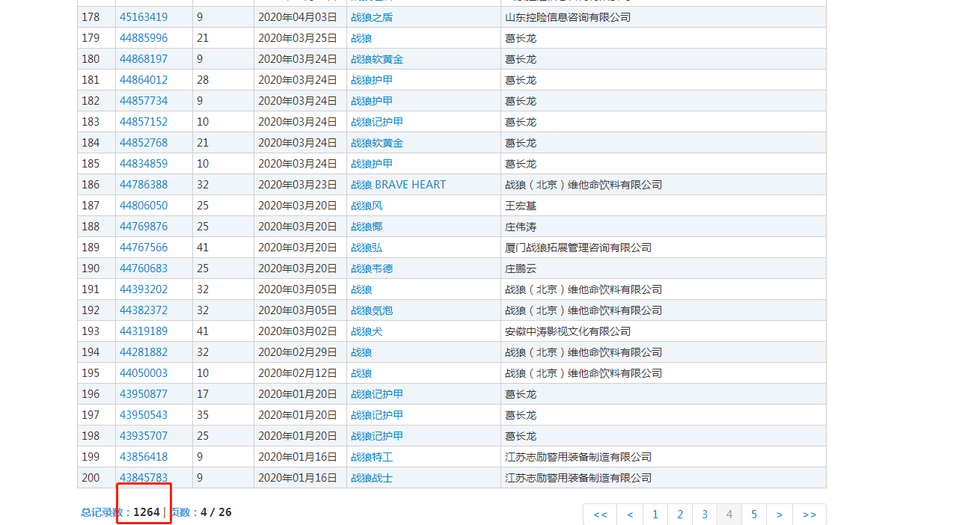Open the 战狼弘 trademark detail link
Image resolution: width=980 pixels, height=525 pixels.
[367, 247]
